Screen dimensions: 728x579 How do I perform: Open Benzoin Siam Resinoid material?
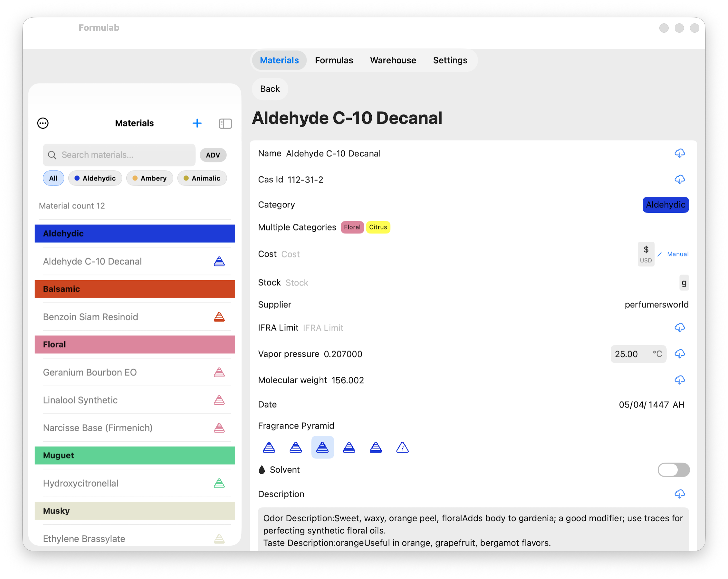tap(135, 317)
